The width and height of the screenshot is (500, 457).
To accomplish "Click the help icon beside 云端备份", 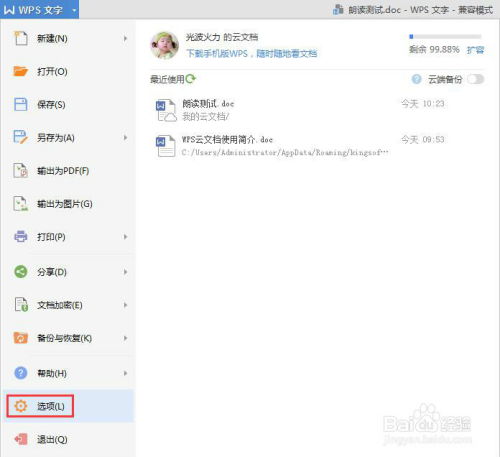I will [x=416, y=79].
